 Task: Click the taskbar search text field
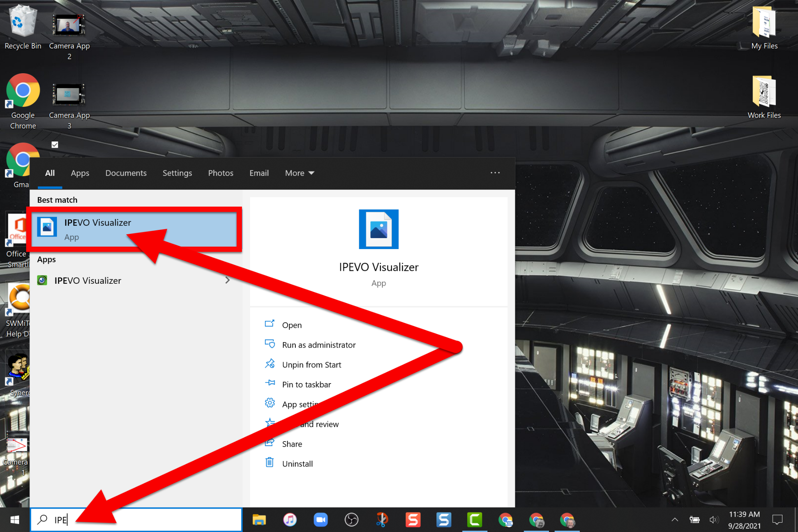[136, 520]
